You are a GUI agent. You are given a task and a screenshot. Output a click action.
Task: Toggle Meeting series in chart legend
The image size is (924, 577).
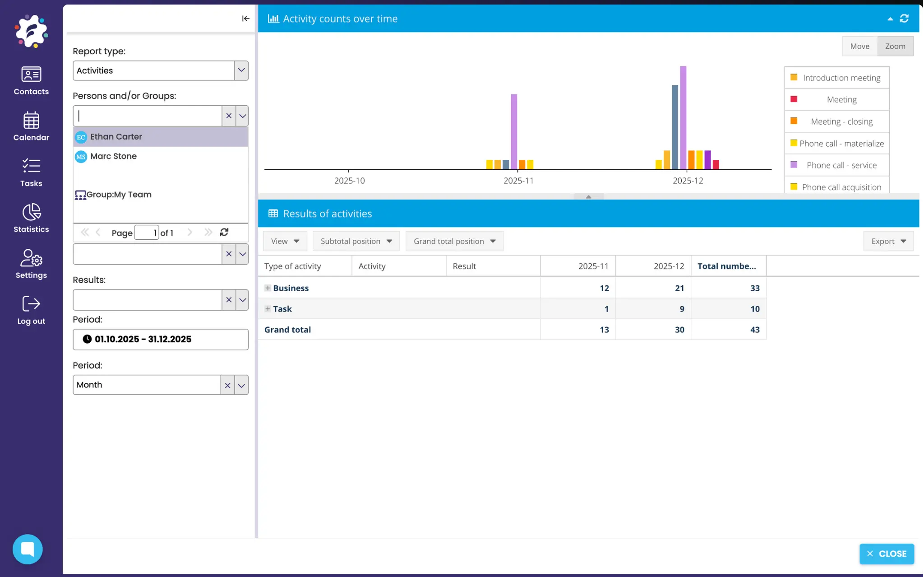pos(841,99)
